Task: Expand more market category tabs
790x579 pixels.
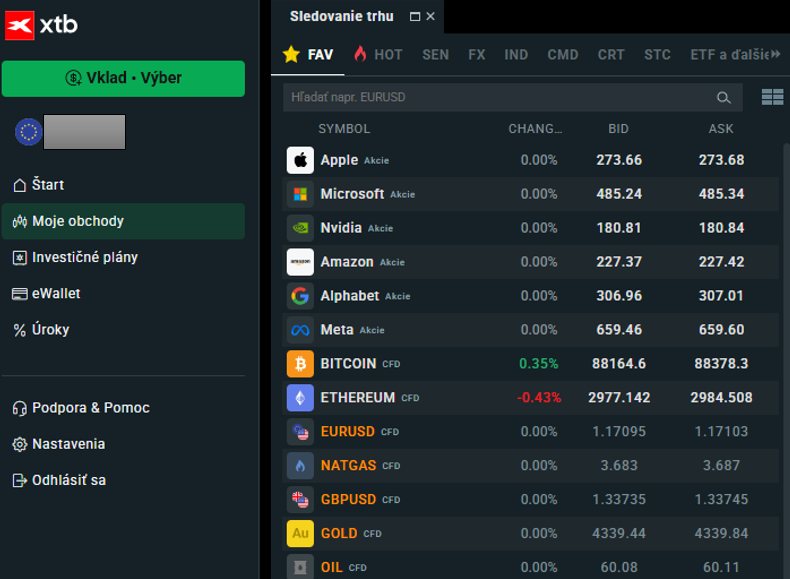Action: 776,54
